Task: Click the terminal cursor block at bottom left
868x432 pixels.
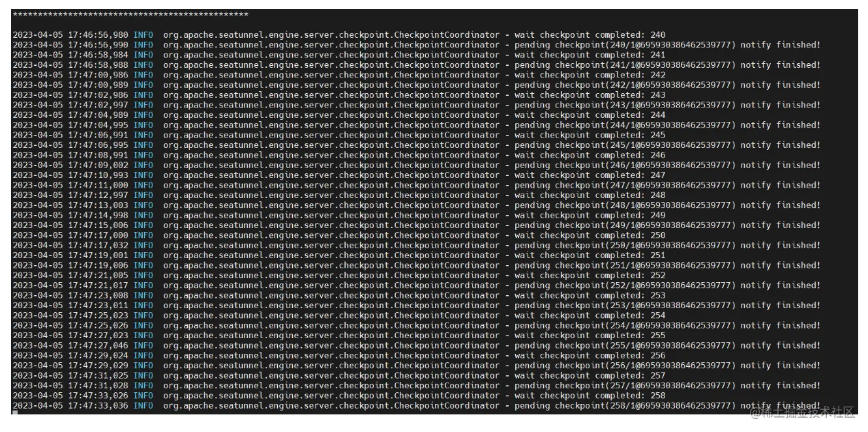Action: click(14, 413)
